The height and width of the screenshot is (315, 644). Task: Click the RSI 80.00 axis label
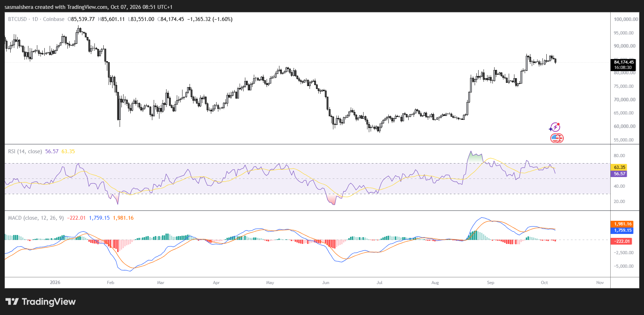tap(619, 156)
